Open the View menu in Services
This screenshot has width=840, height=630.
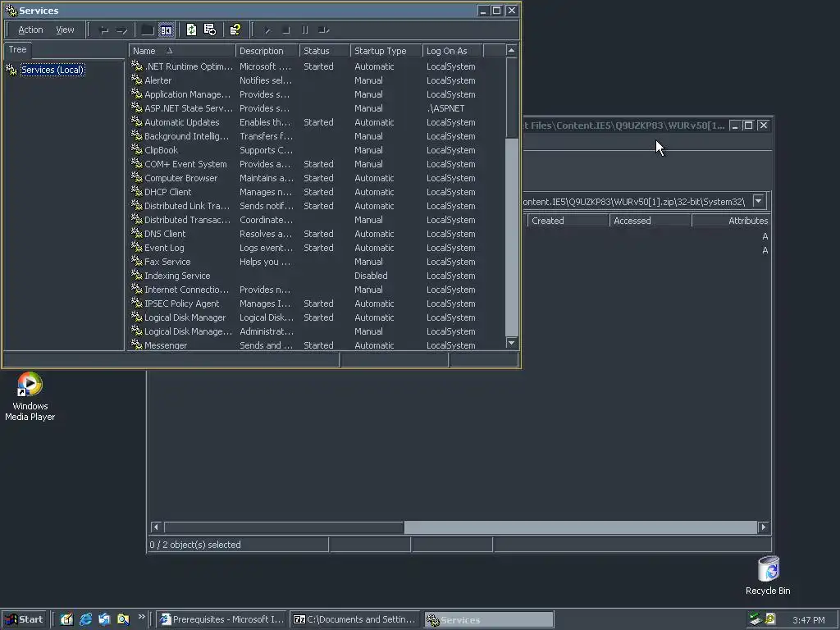tap(65, 30)
